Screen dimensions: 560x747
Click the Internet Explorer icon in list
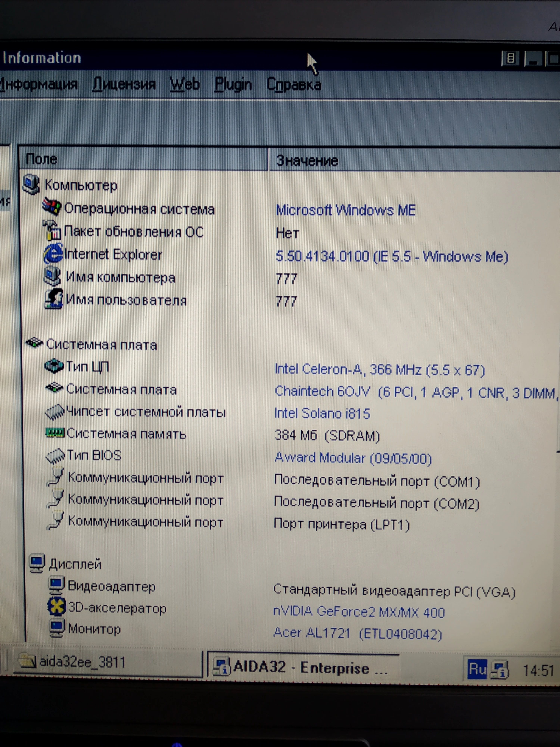pyautogui.click(x=53, y=254)
